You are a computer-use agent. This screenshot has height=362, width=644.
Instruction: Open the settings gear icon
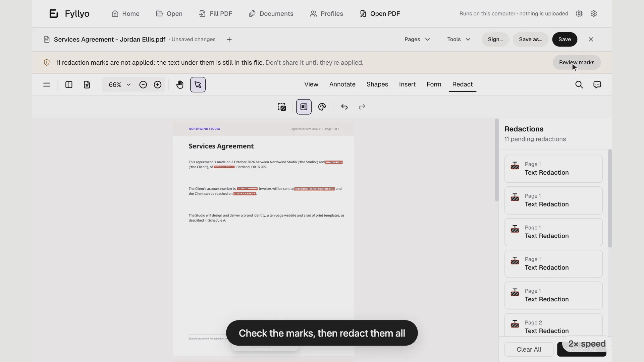point(594,14)
